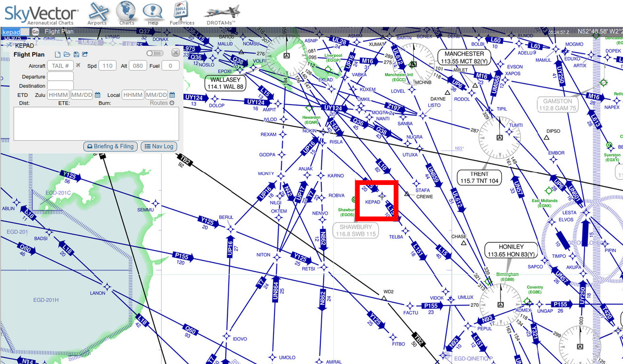Image resolution: width=623 pixels, height=364 pixels.
Task: Focus the Departure airport field
Action: tap(60, 76)
